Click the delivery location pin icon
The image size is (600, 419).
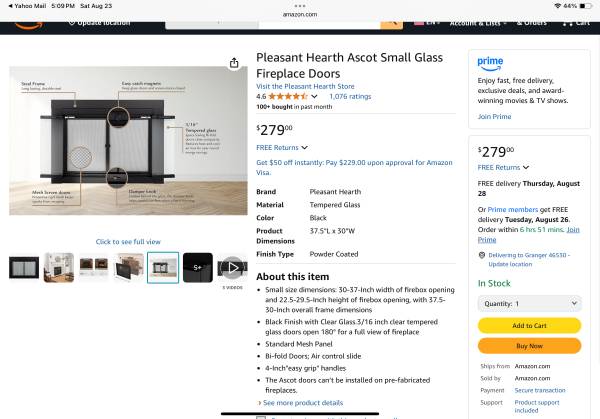482,255
